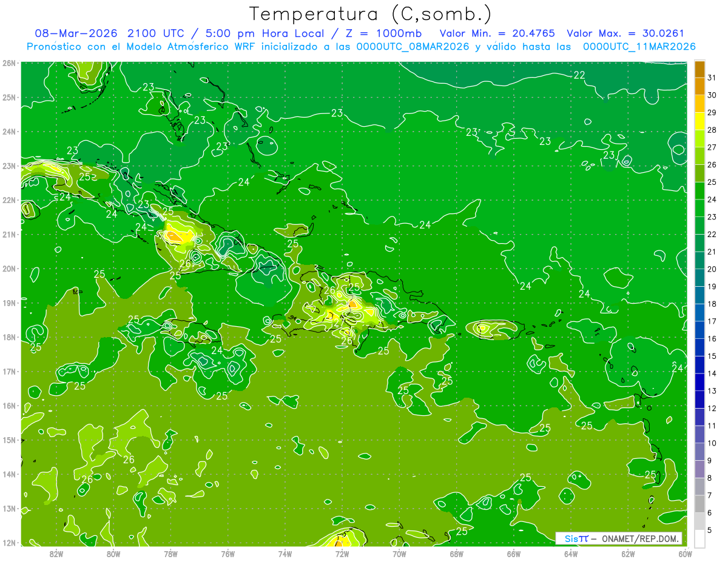Click the latitude label "22N"
The height and width of the screenshot is (562, 728).
pos(10,200)
